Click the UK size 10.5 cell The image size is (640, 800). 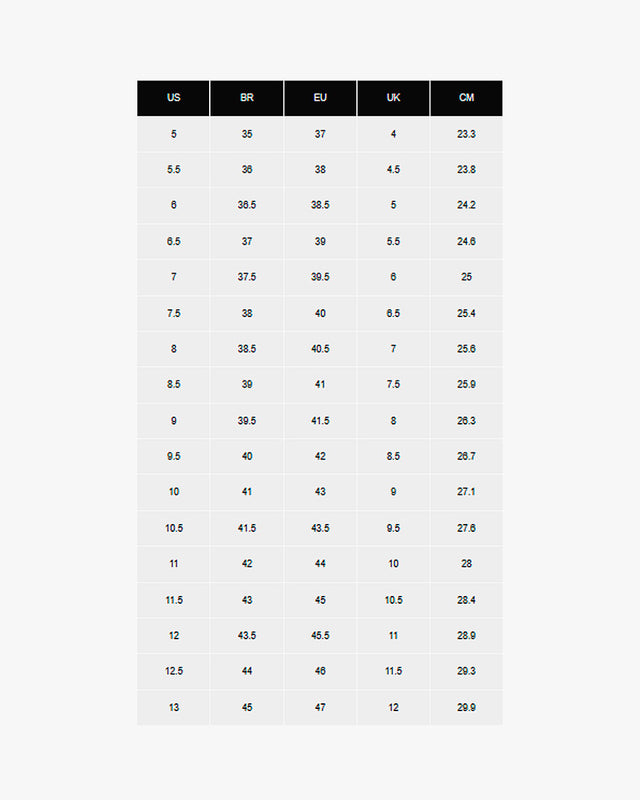[x=393, y=600]
